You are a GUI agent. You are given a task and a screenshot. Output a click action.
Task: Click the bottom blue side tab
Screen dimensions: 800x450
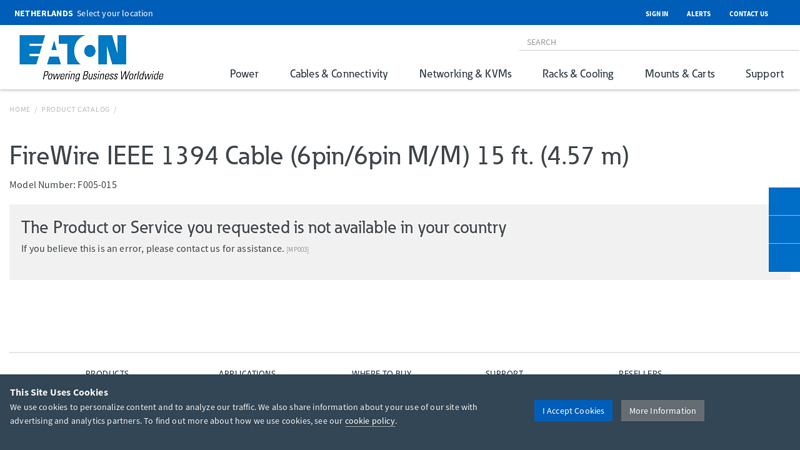[784, 257]
